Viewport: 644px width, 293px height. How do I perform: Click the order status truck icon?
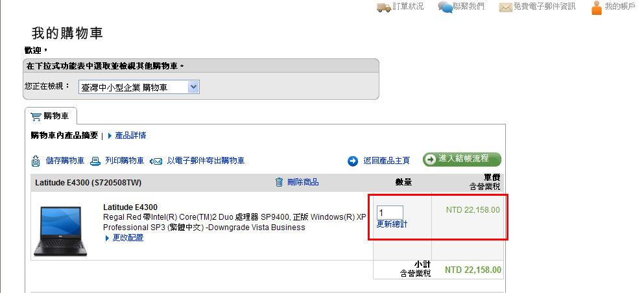point(383,7)
